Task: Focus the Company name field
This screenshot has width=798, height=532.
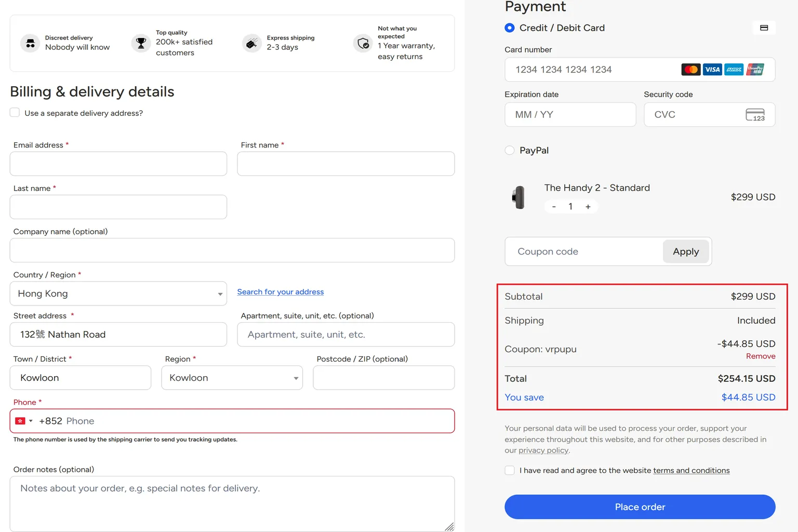Action: coord(232,250)
